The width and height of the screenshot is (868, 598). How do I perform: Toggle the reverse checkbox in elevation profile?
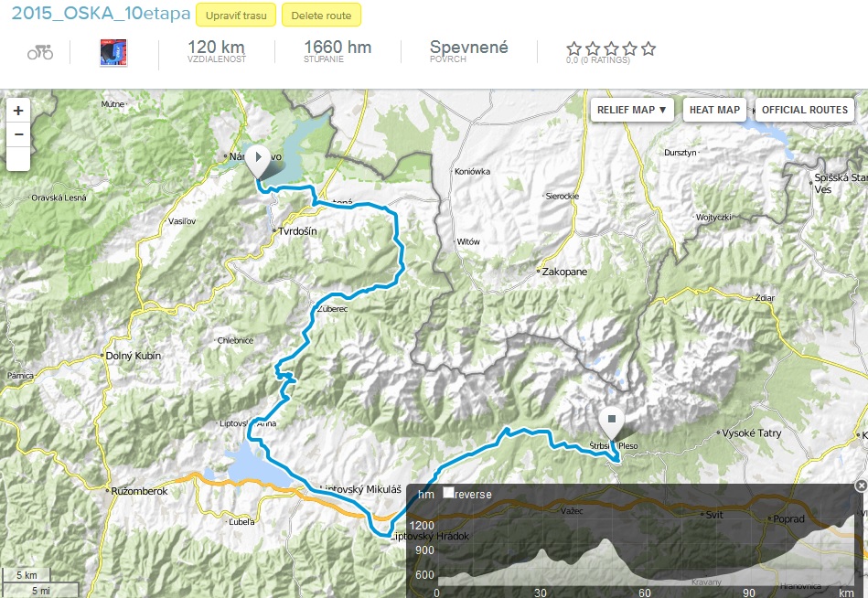[x=448, y=492]
